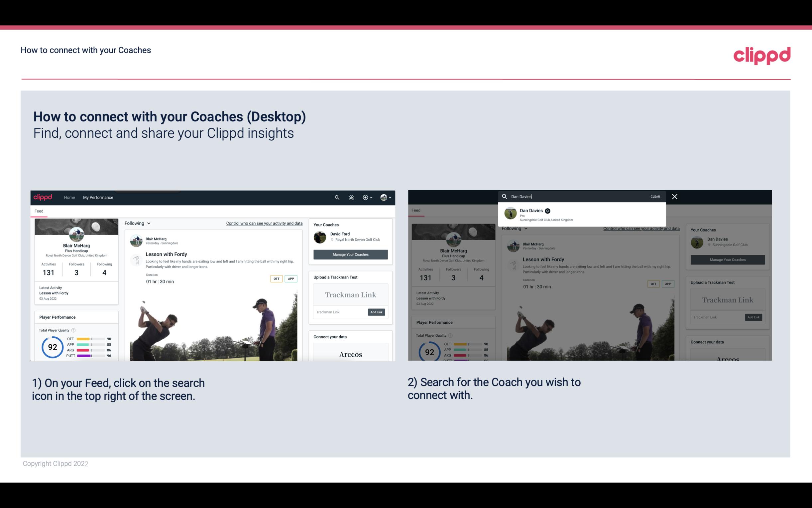The width and height of the screenshot is (812, 508).
Task: Click the close X icon on search overlay
Action: (x=674, y=196)
